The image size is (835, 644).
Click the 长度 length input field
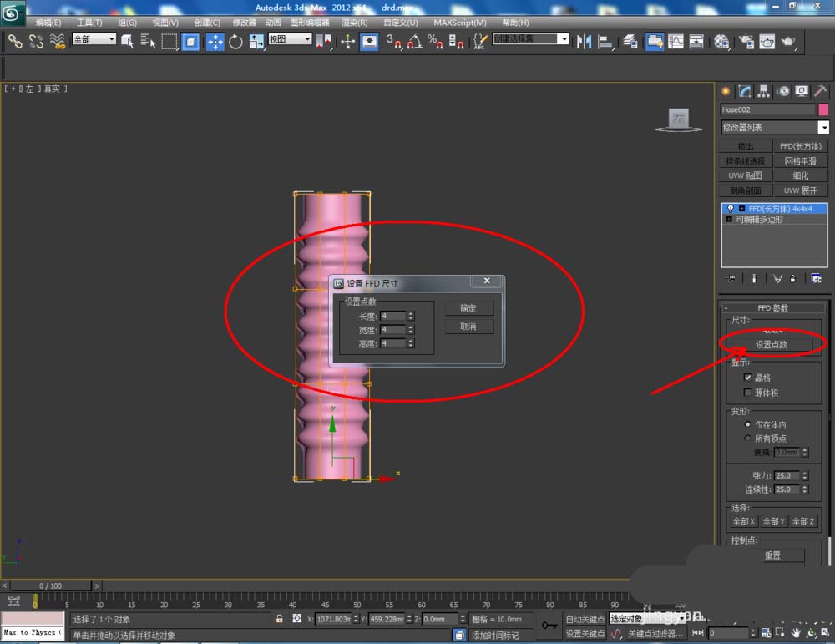[x=392, y=317]
